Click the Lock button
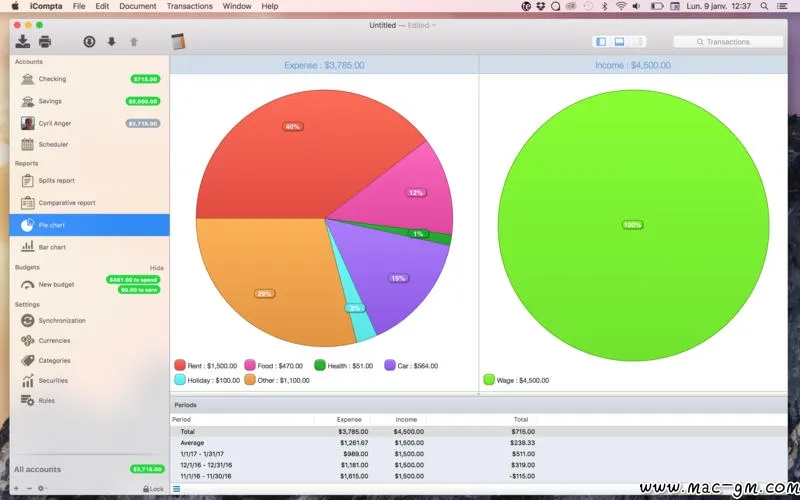Screen dimensions: 800x500 click(153, 489)
